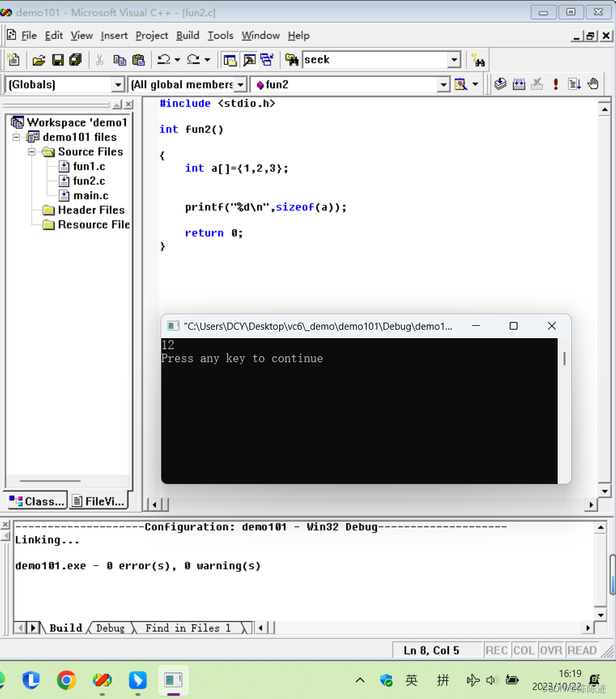Select the Header Files folder
Viewport: 616px width, 699px height.
[x=91, y=210]
